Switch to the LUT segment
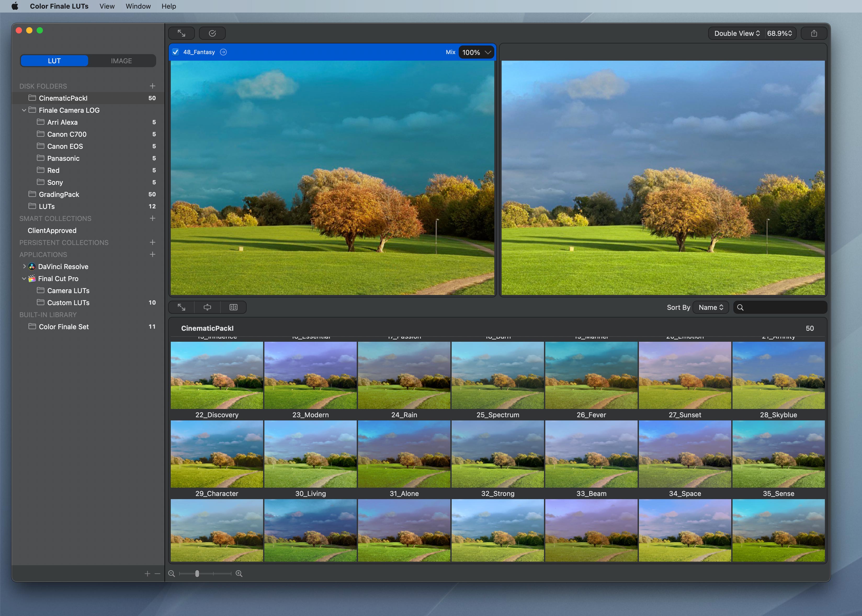862x616 pixels. [x=54, y=61]
